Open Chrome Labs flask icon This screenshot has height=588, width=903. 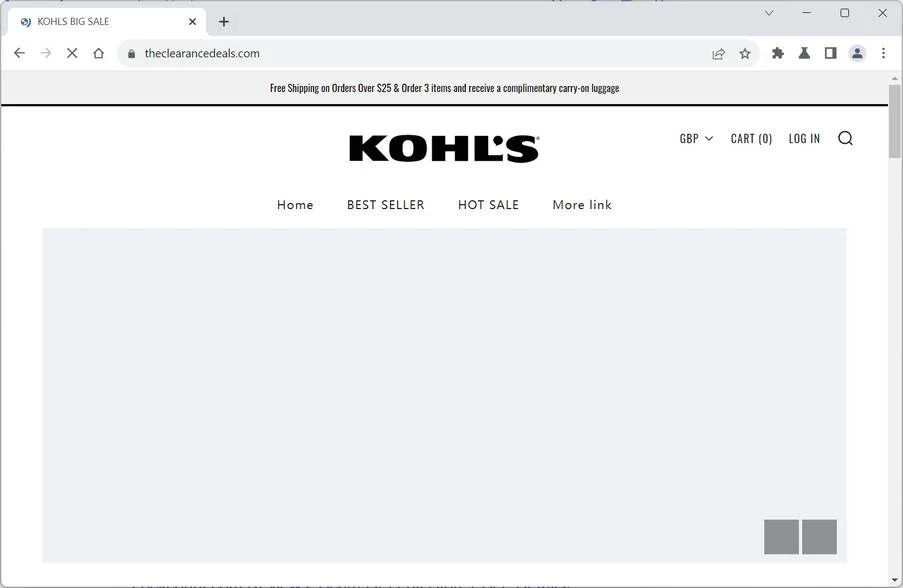click(804, 54)
